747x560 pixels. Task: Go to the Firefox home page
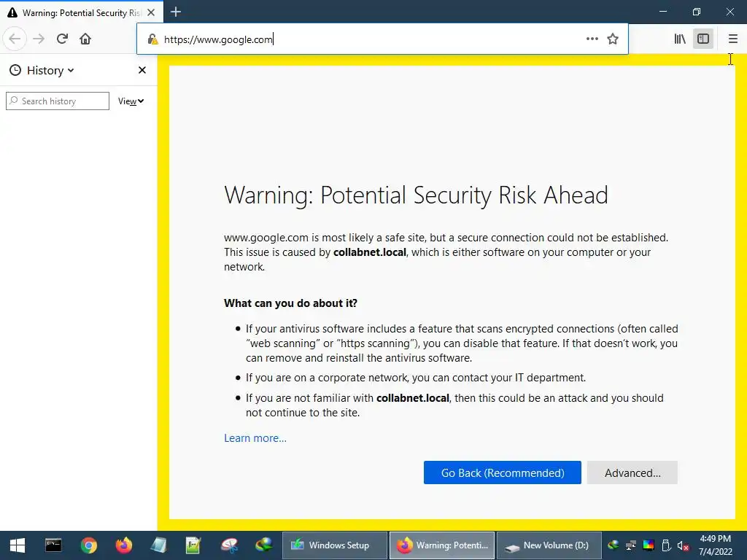coord(85,39)
